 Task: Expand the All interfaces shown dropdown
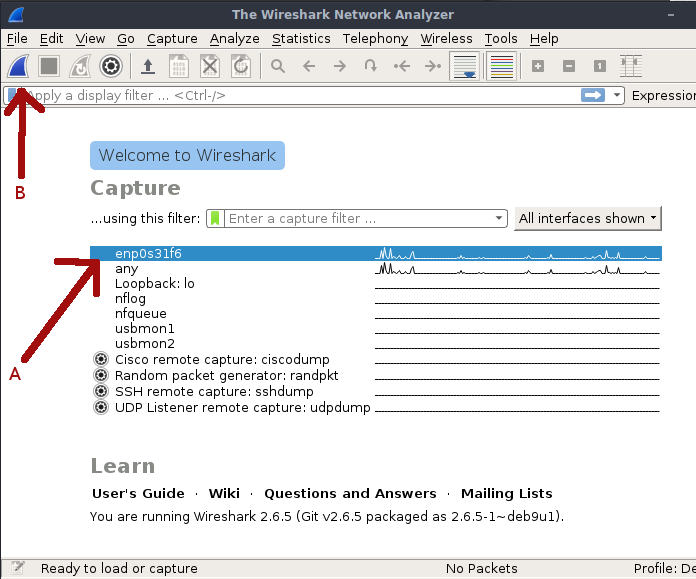[588, 218]
